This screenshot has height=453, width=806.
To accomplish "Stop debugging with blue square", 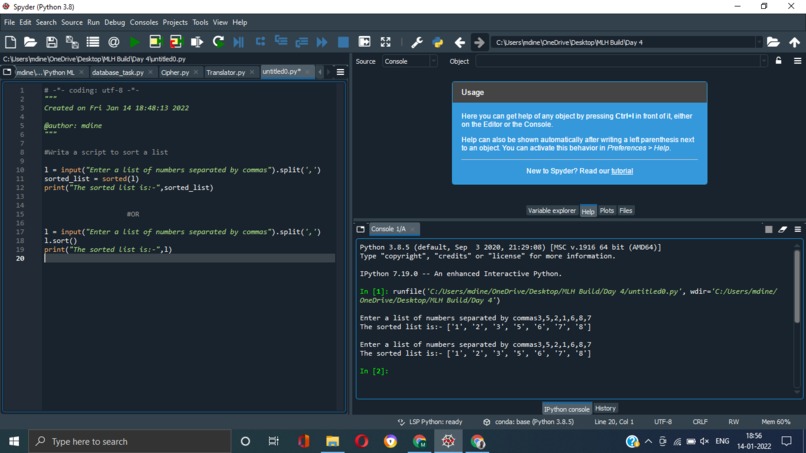I will point(343,42).
